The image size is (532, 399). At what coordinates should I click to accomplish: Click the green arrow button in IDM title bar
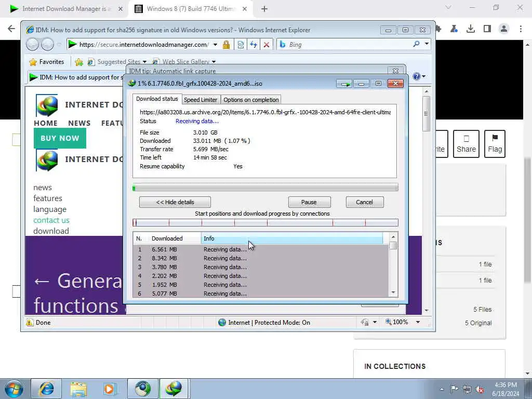(345, 84)
